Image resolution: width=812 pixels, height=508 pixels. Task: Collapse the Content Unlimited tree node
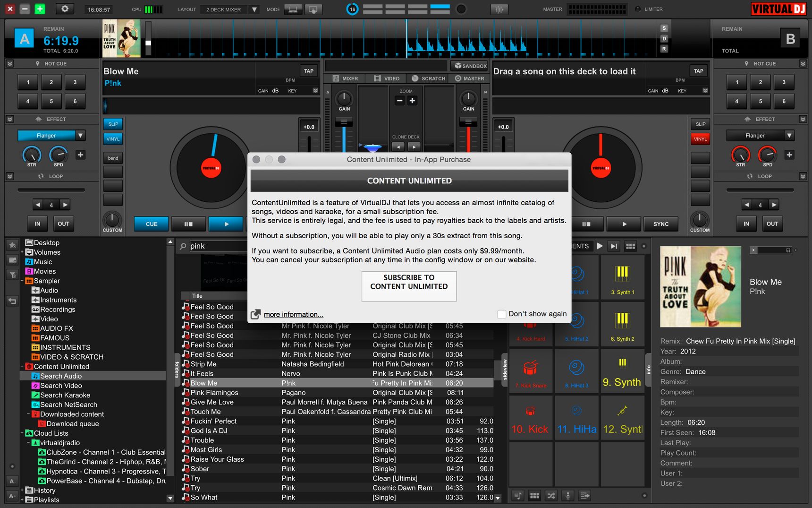pos(22,366)
